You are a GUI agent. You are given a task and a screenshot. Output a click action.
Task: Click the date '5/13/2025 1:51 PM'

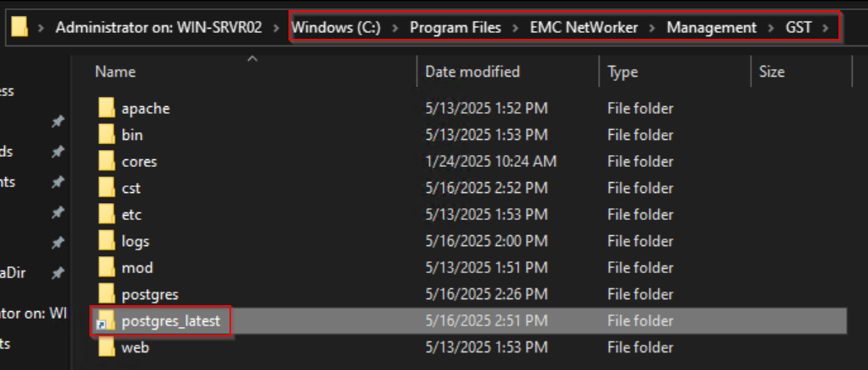487,268
